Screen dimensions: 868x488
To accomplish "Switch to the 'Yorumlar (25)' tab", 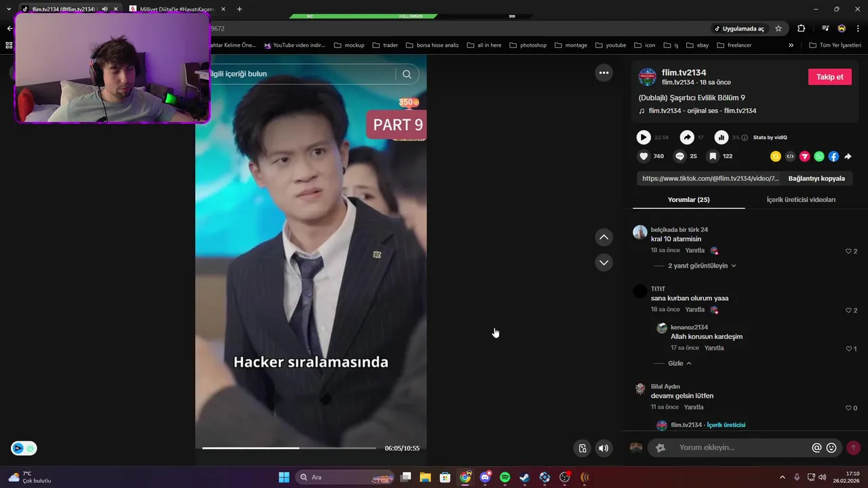I will point(688,200).
